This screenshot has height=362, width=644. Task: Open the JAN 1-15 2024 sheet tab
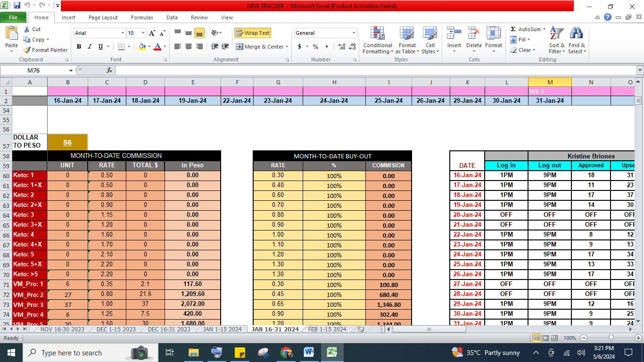point(222,329)
